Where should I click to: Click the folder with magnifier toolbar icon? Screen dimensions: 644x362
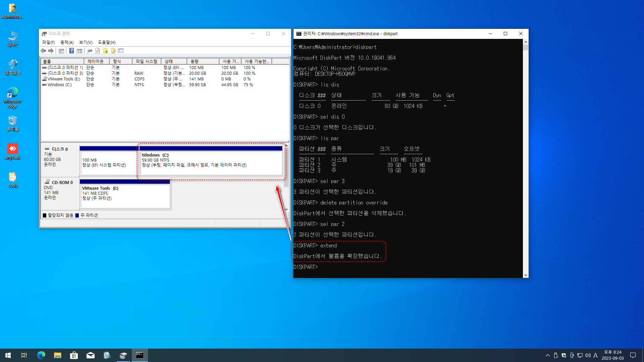pyautogui.click(x=113, y=51)
